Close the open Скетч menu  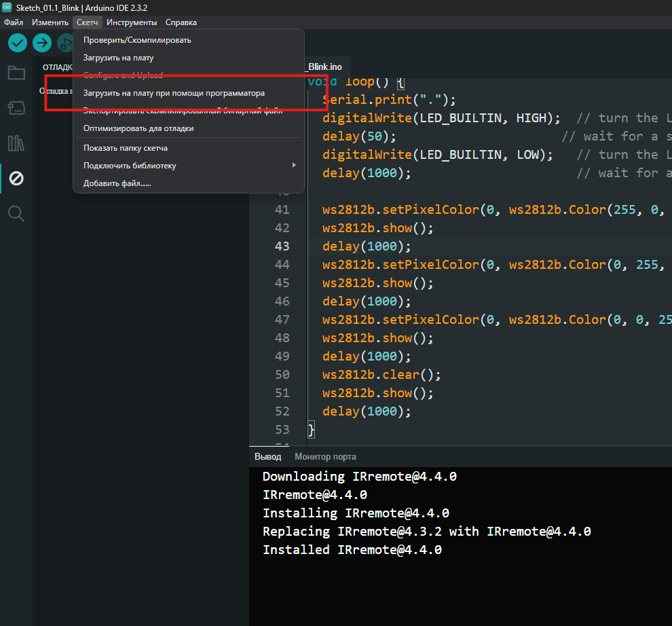88,22
